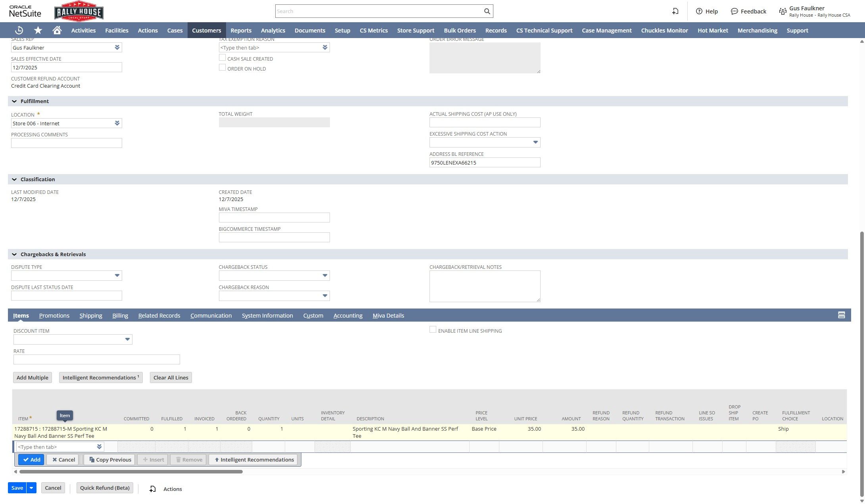
Task: Check the Order On Hold box
Action: [x=222, y=68]
